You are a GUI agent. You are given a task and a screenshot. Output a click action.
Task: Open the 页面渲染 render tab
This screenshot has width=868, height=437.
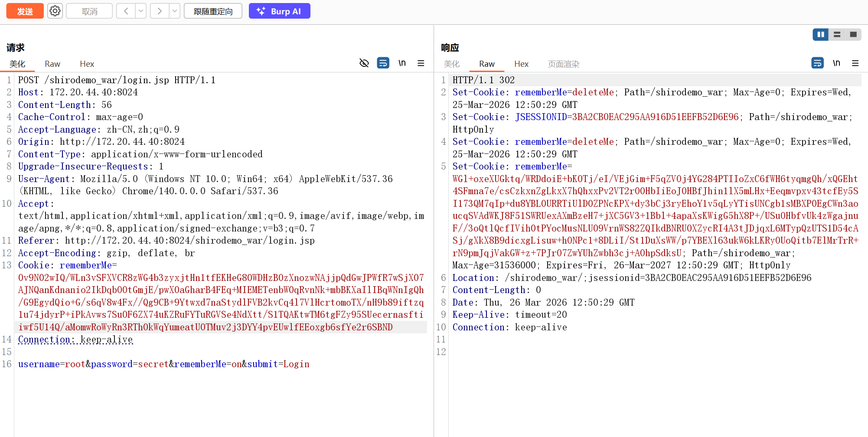point(564,64)
